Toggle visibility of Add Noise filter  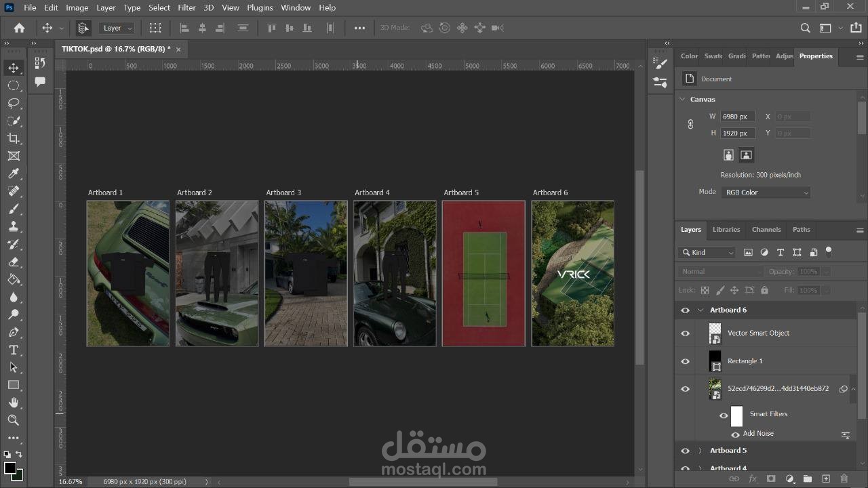735,434
